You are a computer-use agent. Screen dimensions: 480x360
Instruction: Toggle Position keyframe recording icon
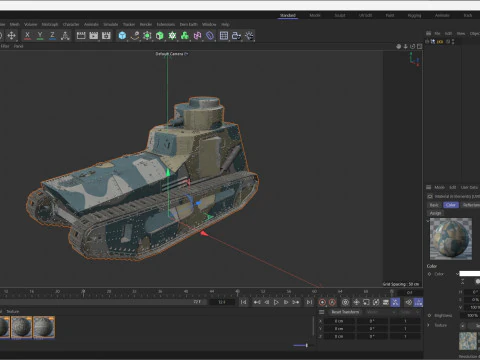click(x=356, y=302)
